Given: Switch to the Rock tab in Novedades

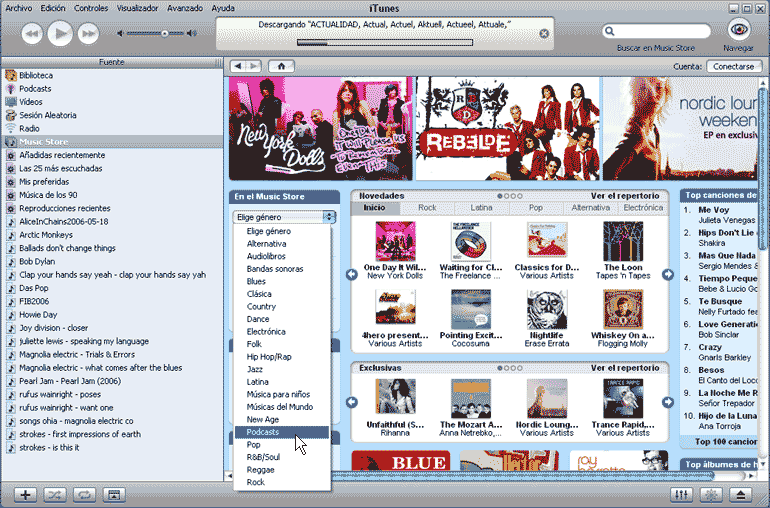Looking at the screenshot, I should tap(427, 208).
